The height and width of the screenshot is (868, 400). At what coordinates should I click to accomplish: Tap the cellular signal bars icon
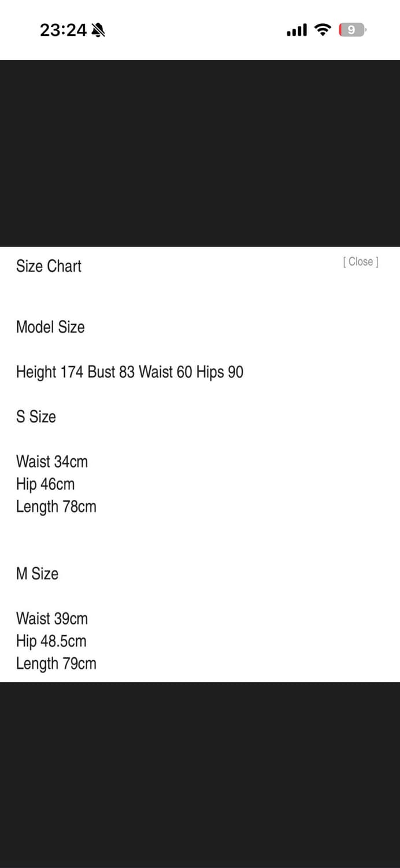pos(297,30)
